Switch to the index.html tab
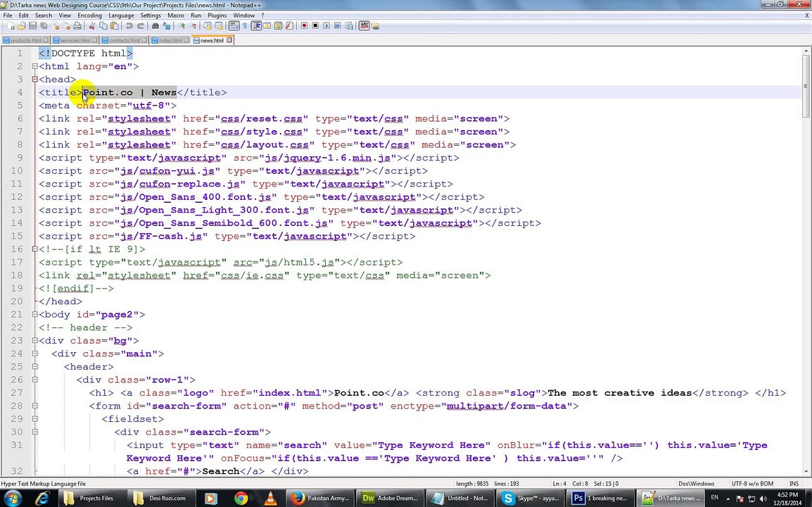812x507 pixels. coord(170,40)
